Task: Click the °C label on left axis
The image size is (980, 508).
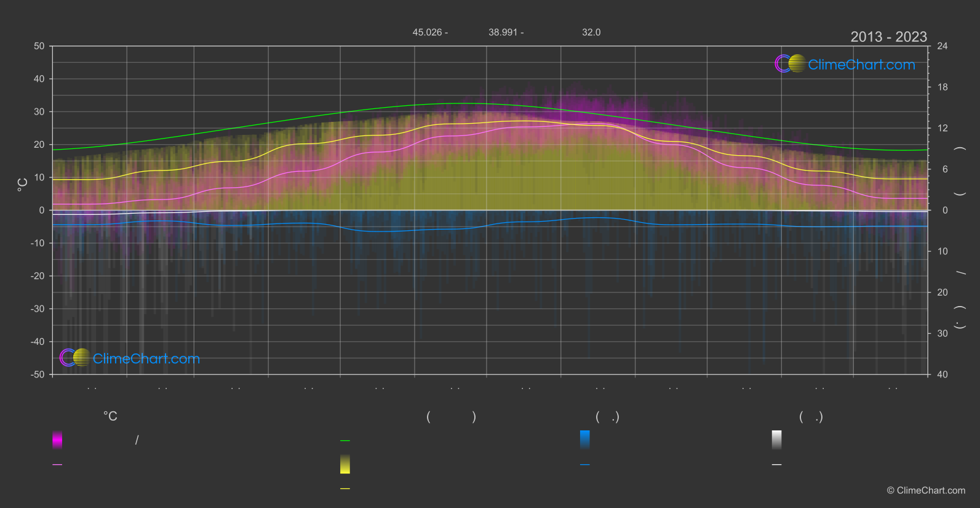Action: click(x=23, y=185)
